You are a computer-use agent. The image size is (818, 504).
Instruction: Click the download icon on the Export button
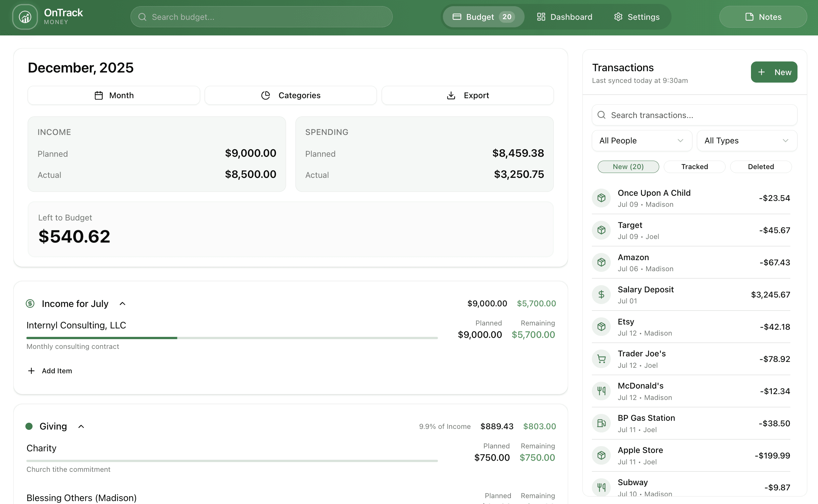tap(451, 95)
